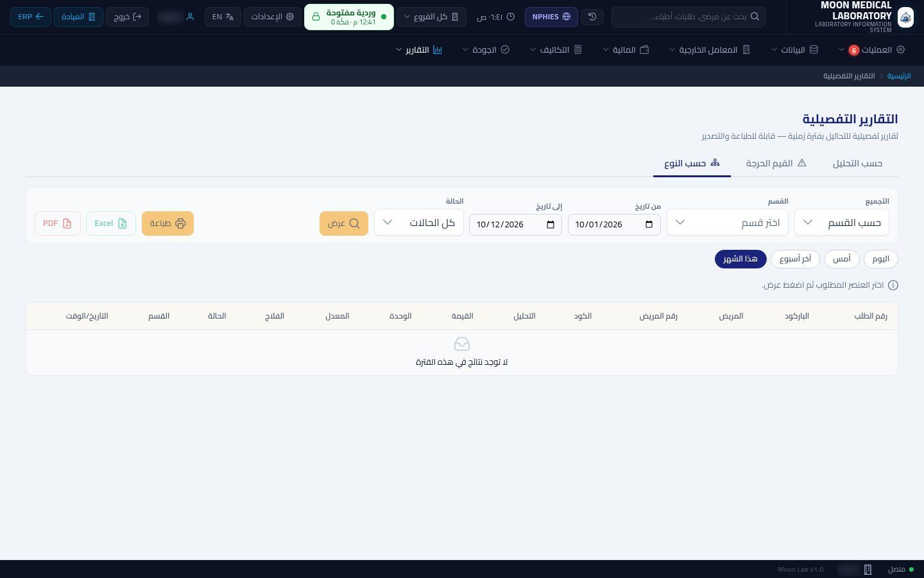The width and height of the screenshot is (924, 578).
Task: Switch to القيم الحرجة tab
Action: point(776,164)
